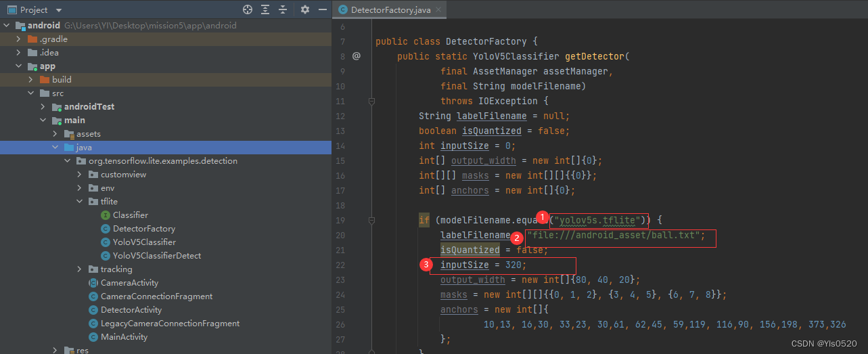Click the ball.txt asset path string

[613, 236]
